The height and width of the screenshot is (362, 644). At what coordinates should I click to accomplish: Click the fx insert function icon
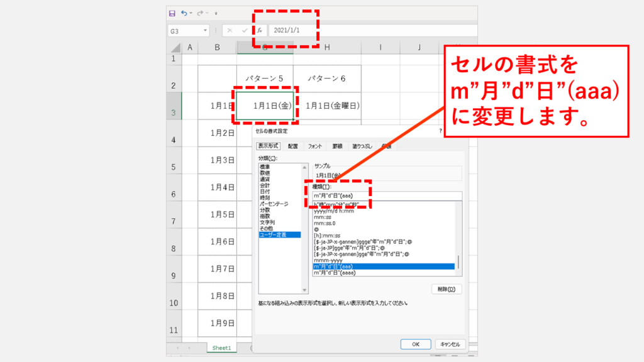pos(259,30)
